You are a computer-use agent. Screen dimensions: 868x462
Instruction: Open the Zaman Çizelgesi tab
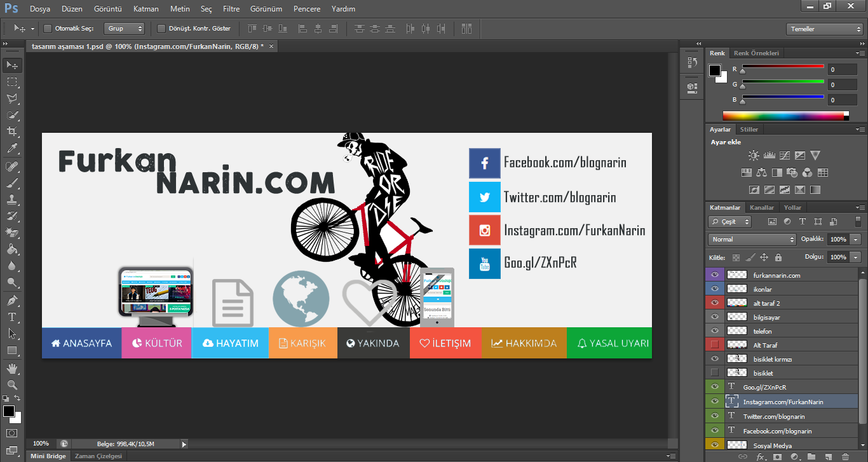98,456
